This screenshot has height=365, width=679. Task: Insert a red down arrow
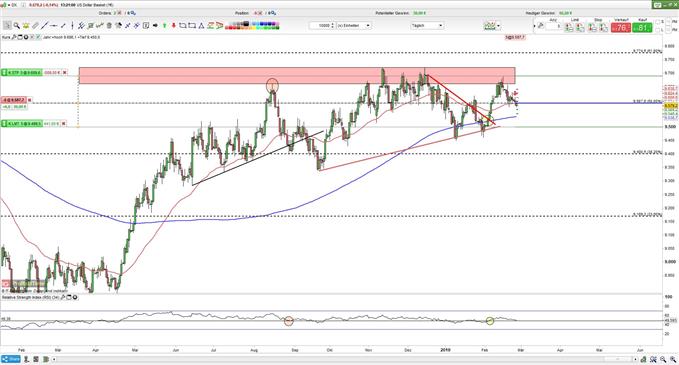coord(174,26)
